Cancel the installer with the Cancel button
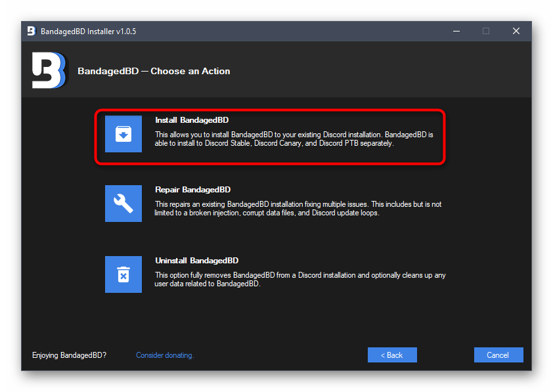This screenshot has height=392, width=553. [498, 355]
